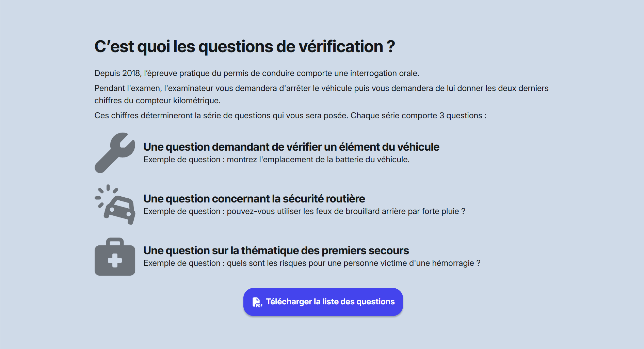Click the word "vérification" in the main title
644x349 pixels.
(341, 46)
